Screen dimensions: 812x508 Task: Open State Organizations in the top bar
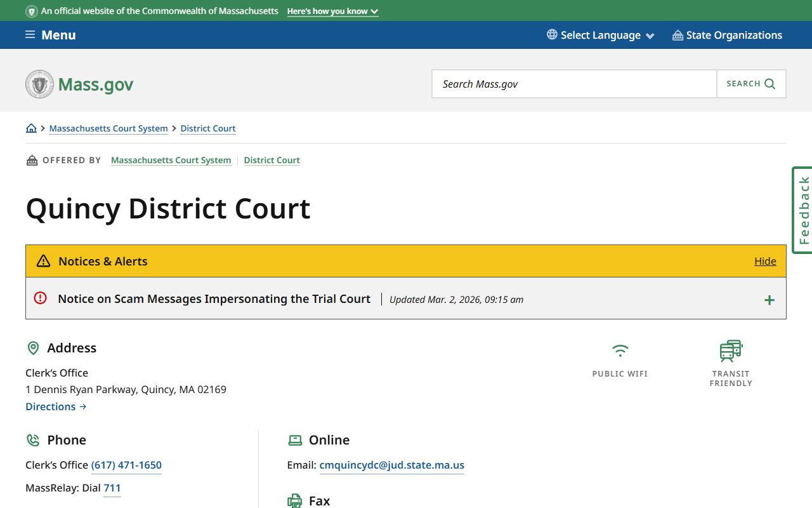click(x=733, y=35)
